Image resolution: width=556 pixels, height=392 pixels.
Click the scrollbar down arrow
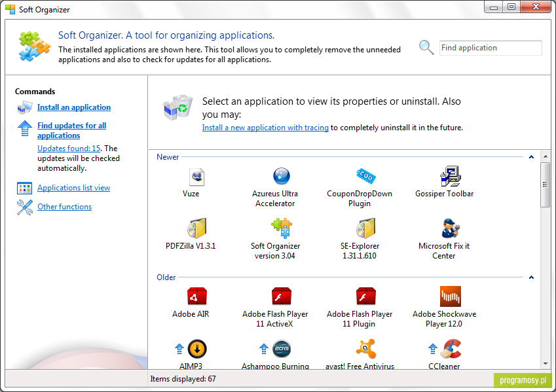coord(546,364)
